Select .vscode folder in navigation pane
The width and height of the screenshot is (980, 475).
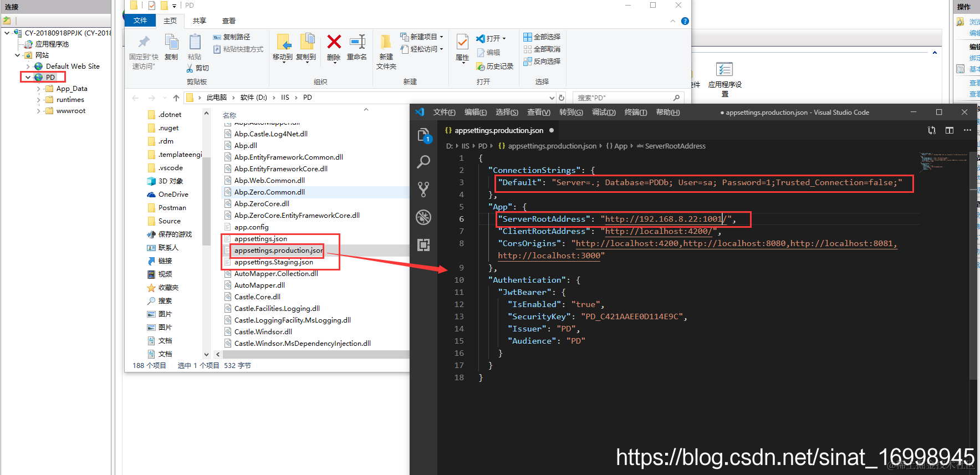(170, 168)
